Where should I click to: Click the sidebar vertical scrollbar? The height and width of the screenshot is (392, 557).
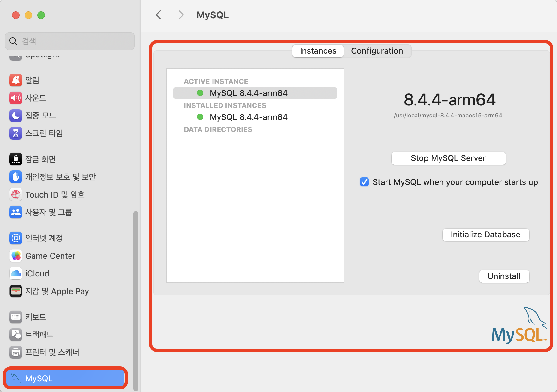pos(136,301)
